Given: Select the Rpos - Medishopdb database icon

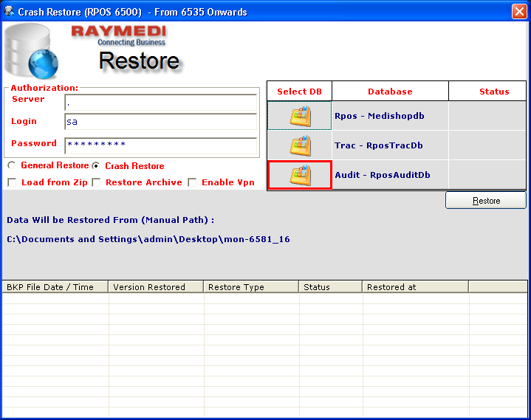Looking at the screenshot, I should coord(300,116).
